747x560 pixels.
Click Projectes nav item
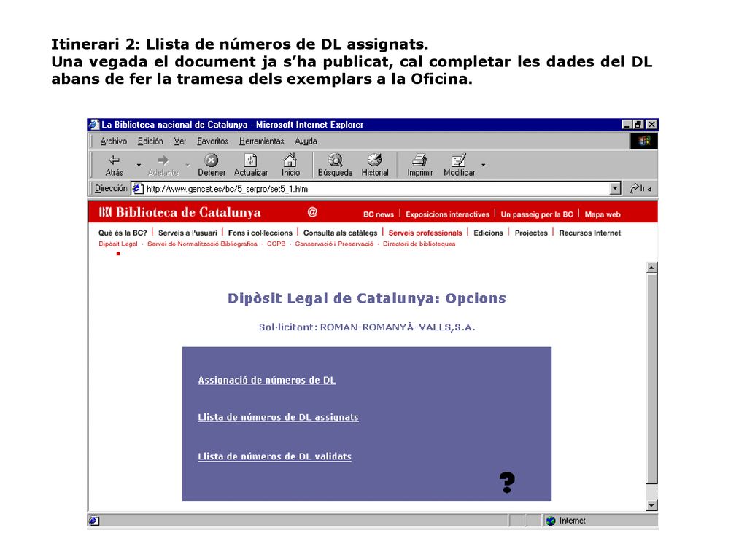pyautogui.click(x=531, y=233)
